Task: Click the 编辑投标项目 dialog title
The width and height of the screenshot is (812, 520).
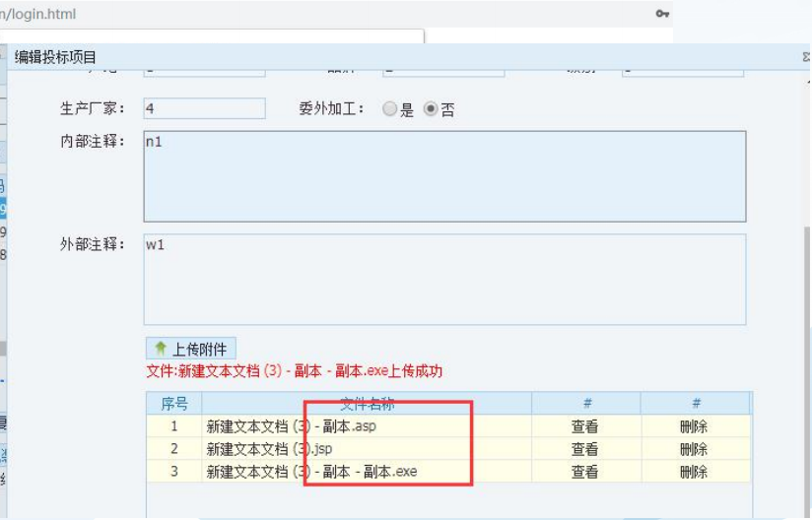Action: tap(55, 57)
